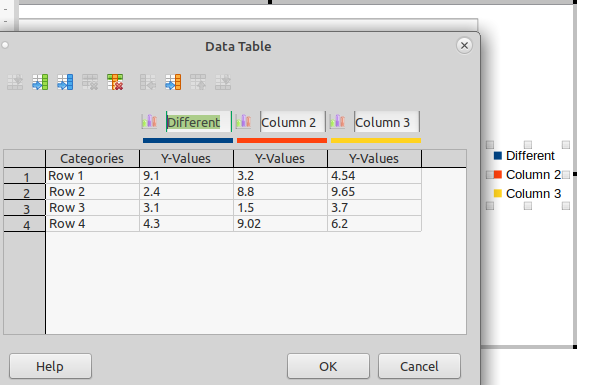The width and height of the screenshot is (611, 385).
Task: Click the greyed Move Row Up icon
Action: click(198, 82)
